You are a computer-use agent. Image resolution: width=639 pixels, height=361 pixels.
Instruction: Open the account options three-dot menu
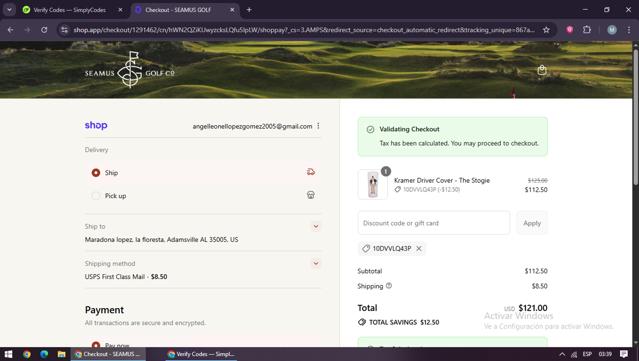318,126
